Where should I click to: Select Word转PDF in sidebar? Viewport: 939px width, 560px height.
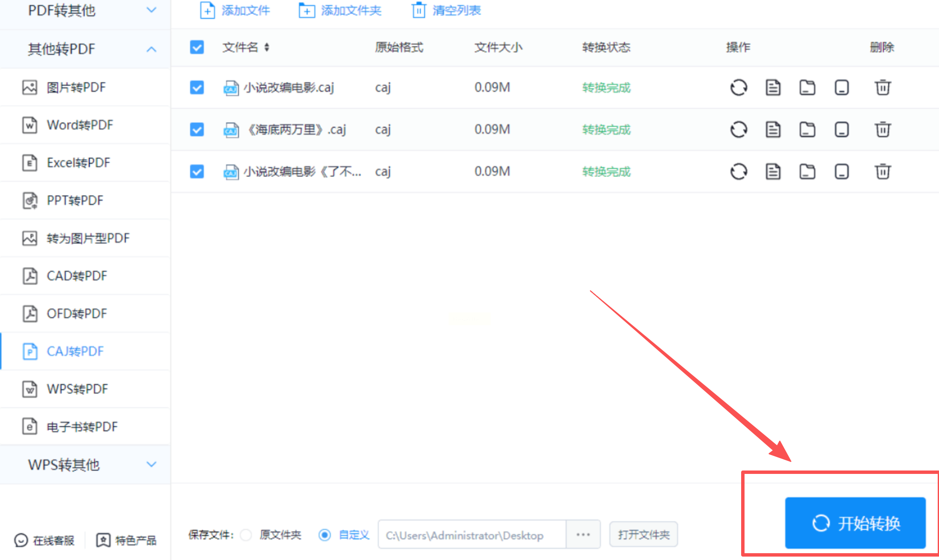80,125
